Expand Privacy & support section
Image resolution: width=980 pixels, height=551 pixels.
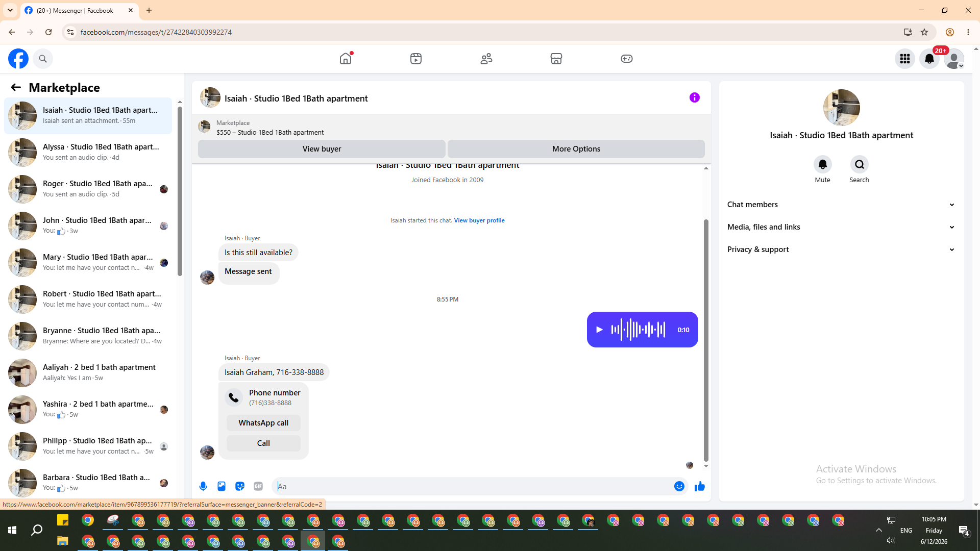coord(842,249)
